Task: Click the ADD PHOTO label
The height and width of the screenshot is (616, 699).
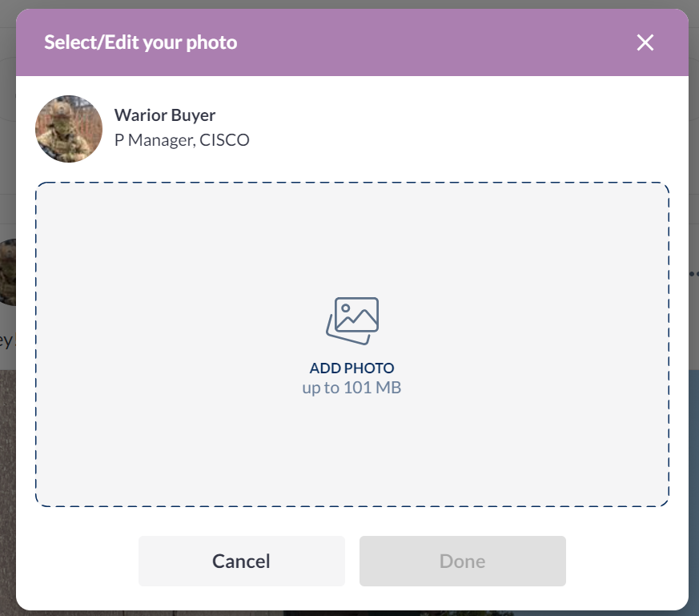Action: [352, 368]
